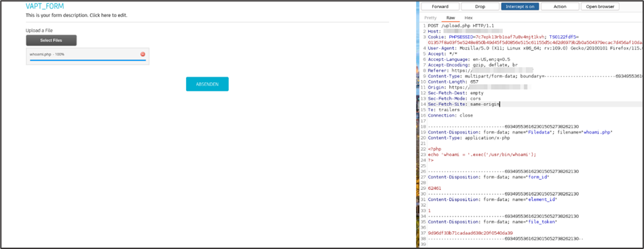Click the Select Files button
644x249 pixels.
point(52,40)
